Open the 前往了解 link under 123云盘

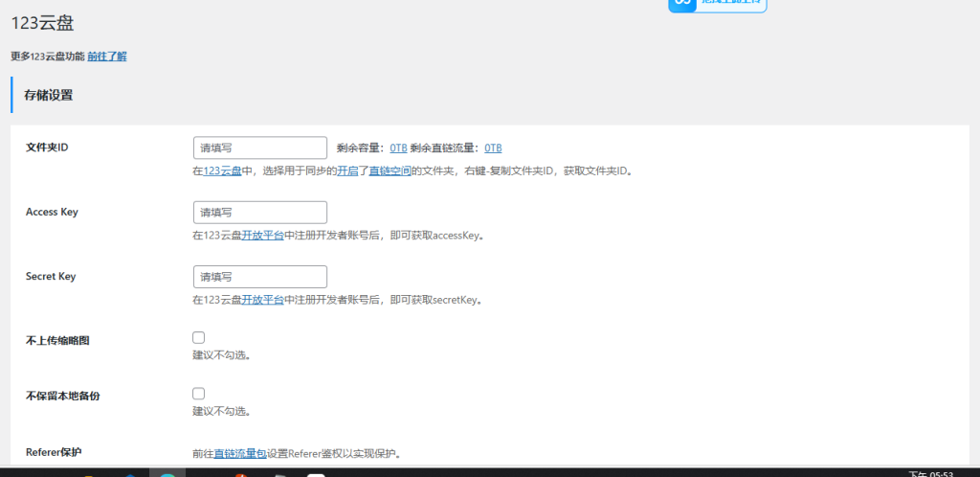point(107,57)
